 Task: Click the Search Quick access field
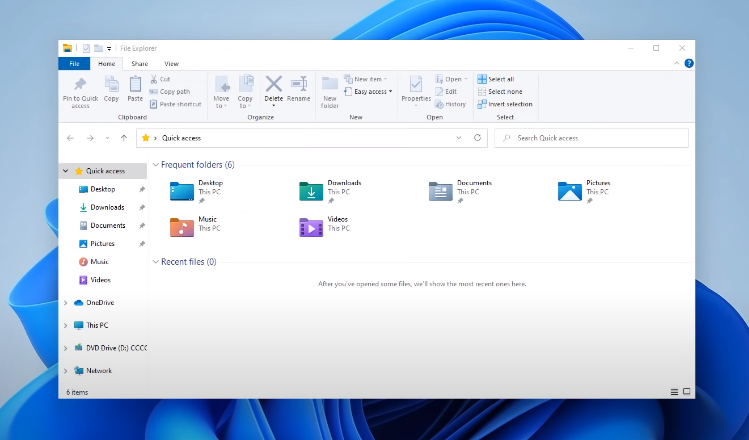[x=591, y=138]
